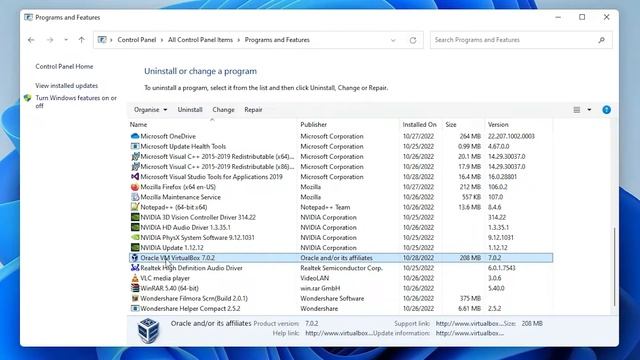Open View installed updates link
This screenshot has width=640, height=360.
(x=67, y=86)
